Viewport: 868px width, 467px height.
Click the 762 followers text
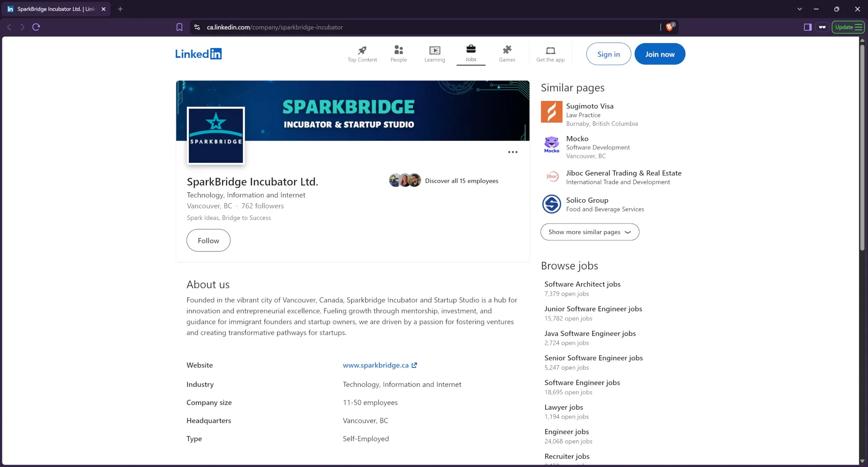click(263, 206)
